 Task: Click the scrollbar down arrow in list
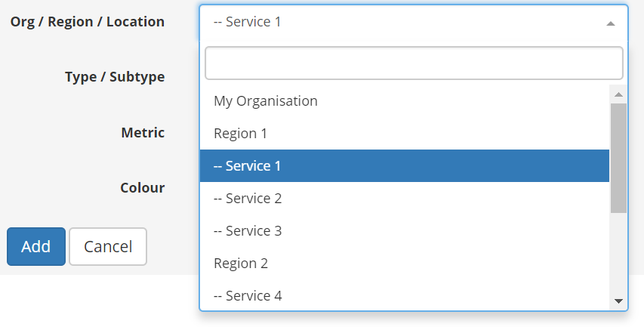tap(618, 301)
